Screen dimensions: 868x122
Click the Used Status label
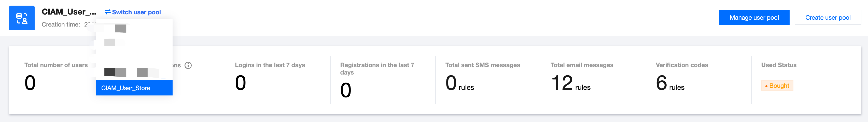pos(778,65)
